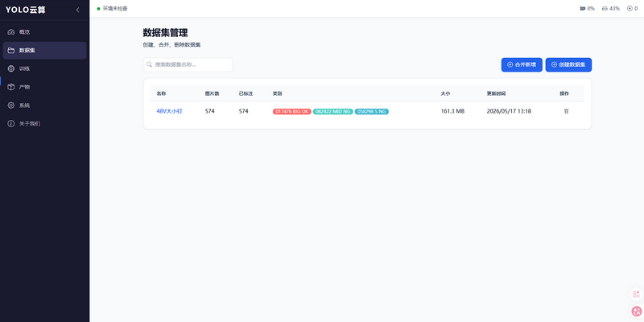
Task: Click the 574 value under 图片数
Action: (210, 111)
